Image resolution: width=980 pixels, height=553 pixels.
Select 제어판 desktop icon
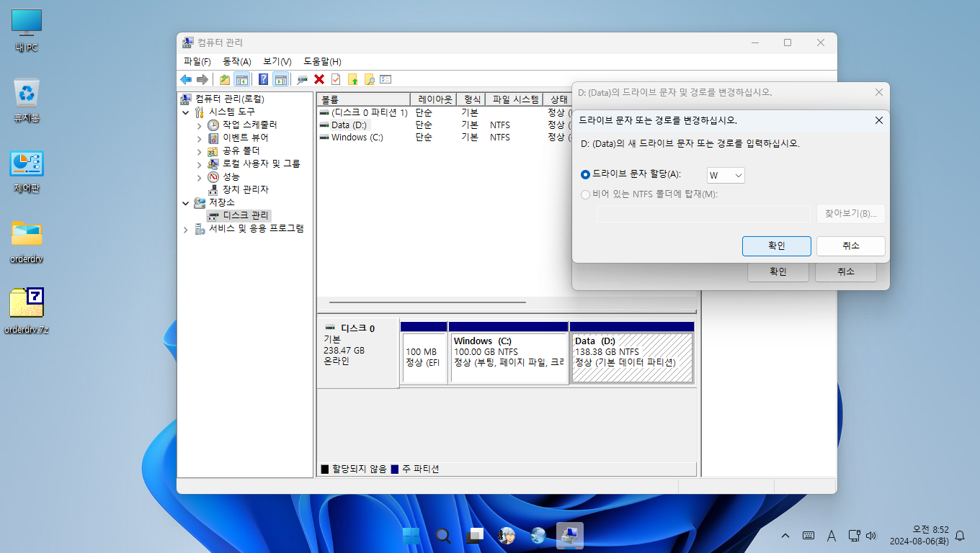tap(27, 171)
